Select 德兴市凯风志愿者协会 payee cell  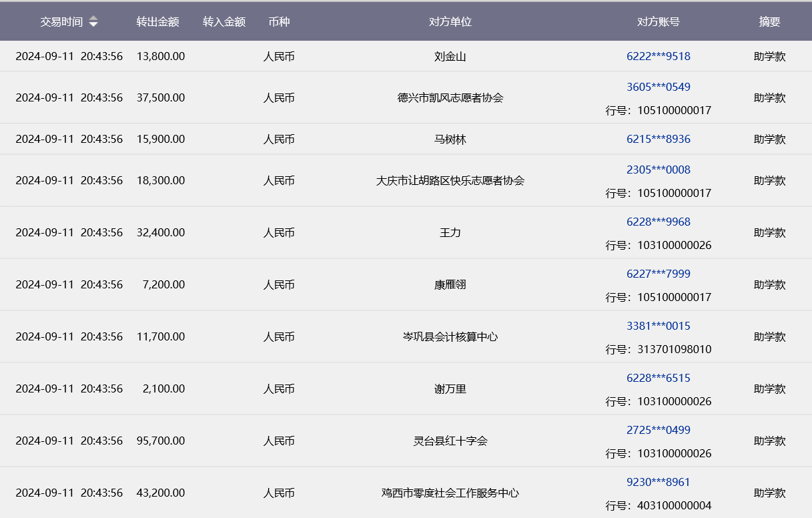[x=450, y=98]
